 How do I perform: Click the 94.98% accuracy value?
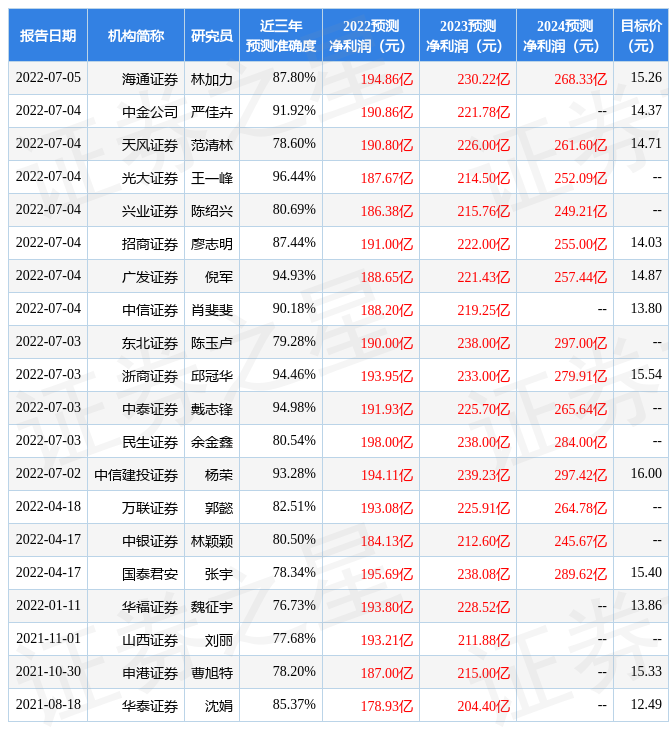point(294,407)
